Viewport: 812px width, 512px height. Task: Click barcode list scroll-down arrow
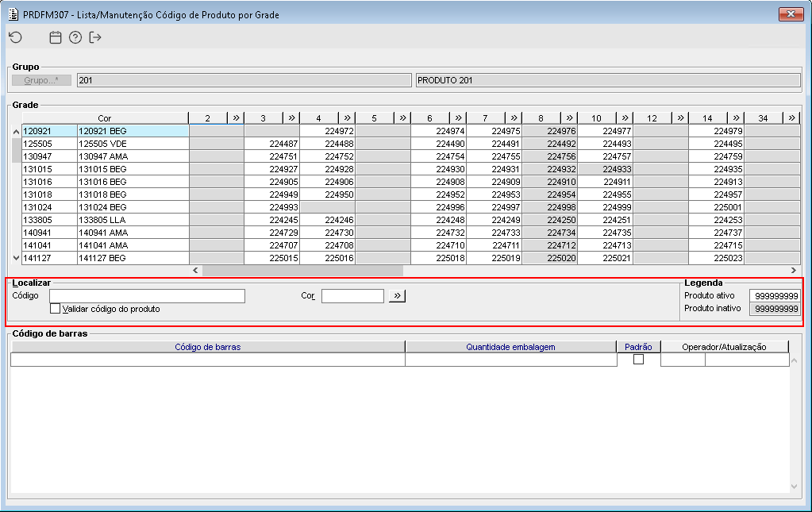click(x=795, y=486)
